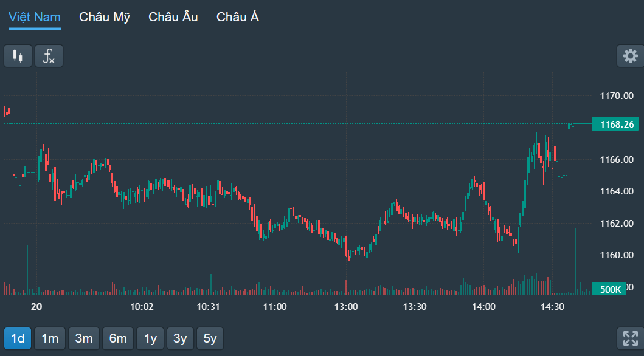Switch to the Châu Mỹ tab

[x=104, y=17]
